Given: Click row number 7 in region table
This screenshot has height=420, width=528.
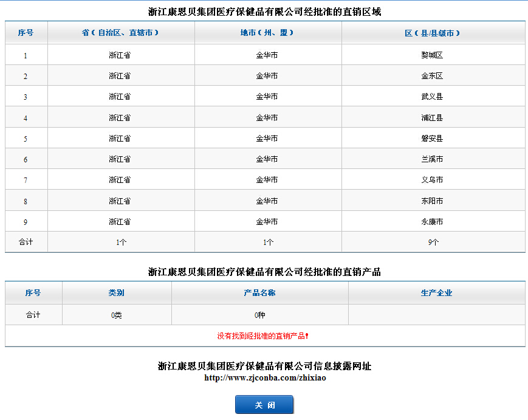Looking at the screenshot, I should [x=26, y=181].
